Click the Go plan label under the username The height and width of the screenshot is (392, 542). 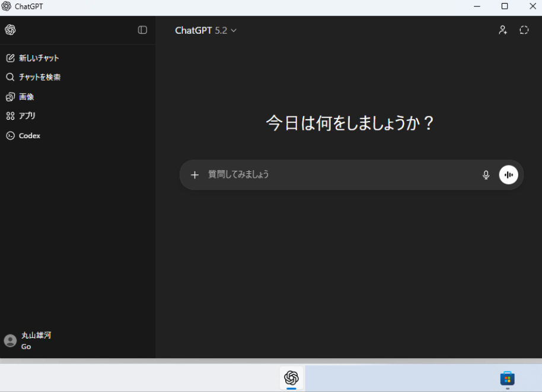[x=26, y=347]
